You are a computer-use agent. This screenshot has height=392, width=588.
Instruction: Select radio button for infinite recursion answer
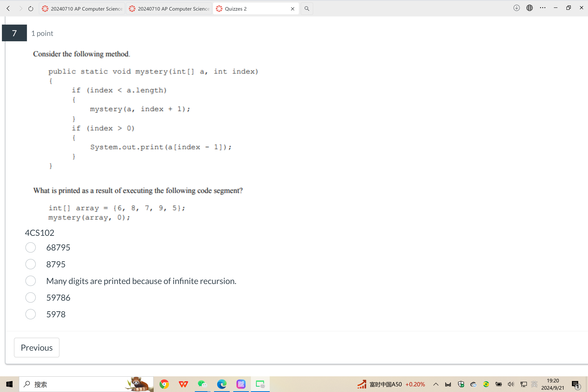31,280
